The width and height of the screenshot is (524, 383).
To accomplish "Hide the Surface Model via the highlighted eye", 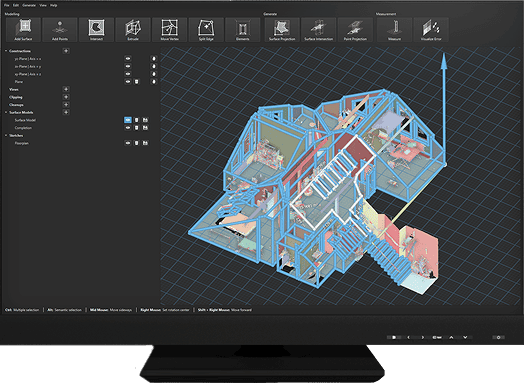I will click(128, 120).
